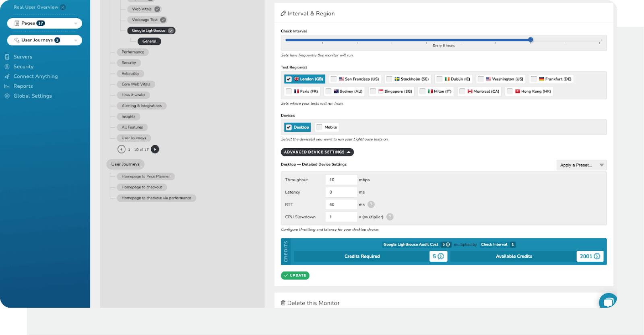Click the Connect Anything rocket icon
This screenshot has width=644, height=335.
click(7, 77)
